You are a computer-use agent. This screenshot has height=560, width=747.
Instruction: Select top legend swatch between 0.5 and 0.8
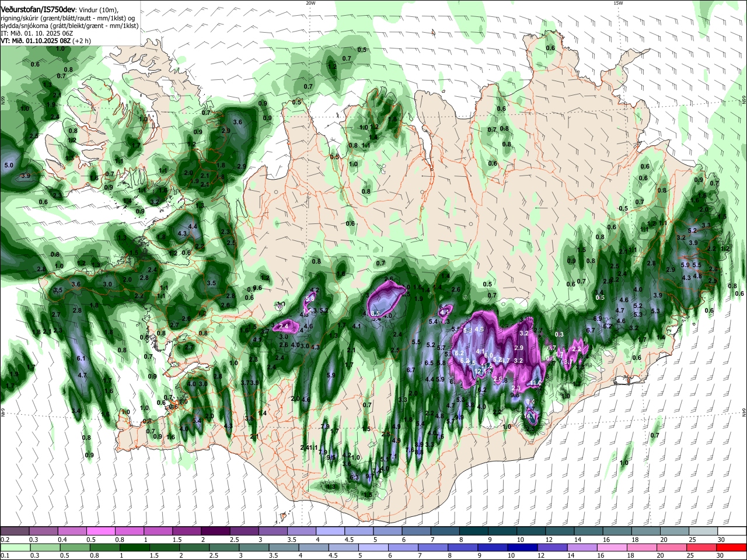[100, 531]
